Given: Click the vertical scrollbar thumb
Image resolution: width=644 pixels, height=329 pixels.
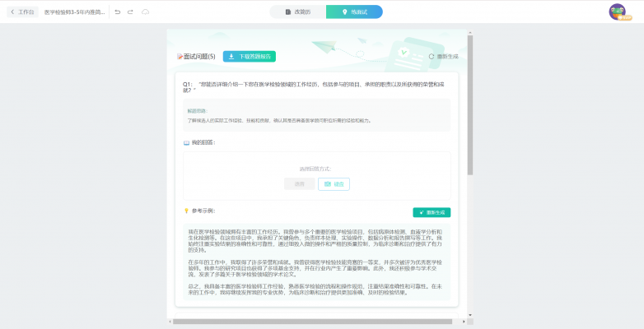Looking at the screenshot, I should pos(470,105).
